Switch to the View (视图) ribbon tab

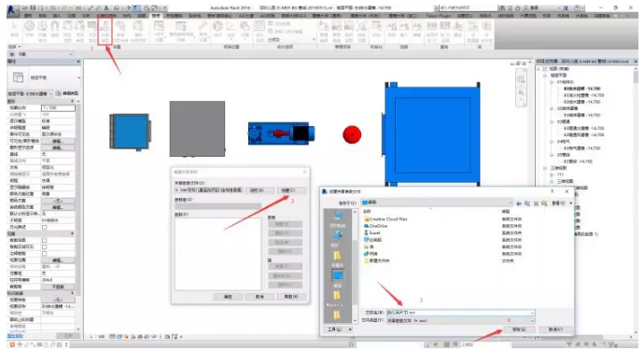(141, 16)
